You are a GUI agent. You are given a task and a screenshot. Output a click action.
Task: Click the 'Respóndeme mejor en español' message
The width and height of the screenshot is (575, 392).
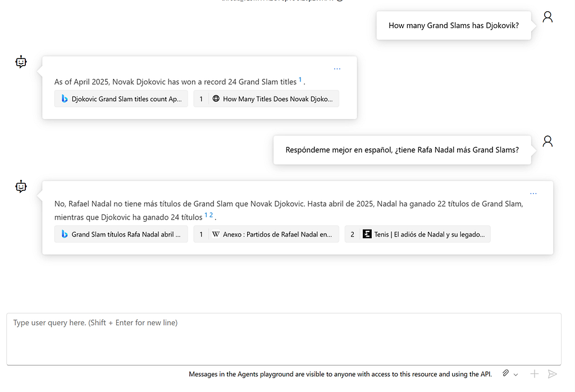click(402, 149)
